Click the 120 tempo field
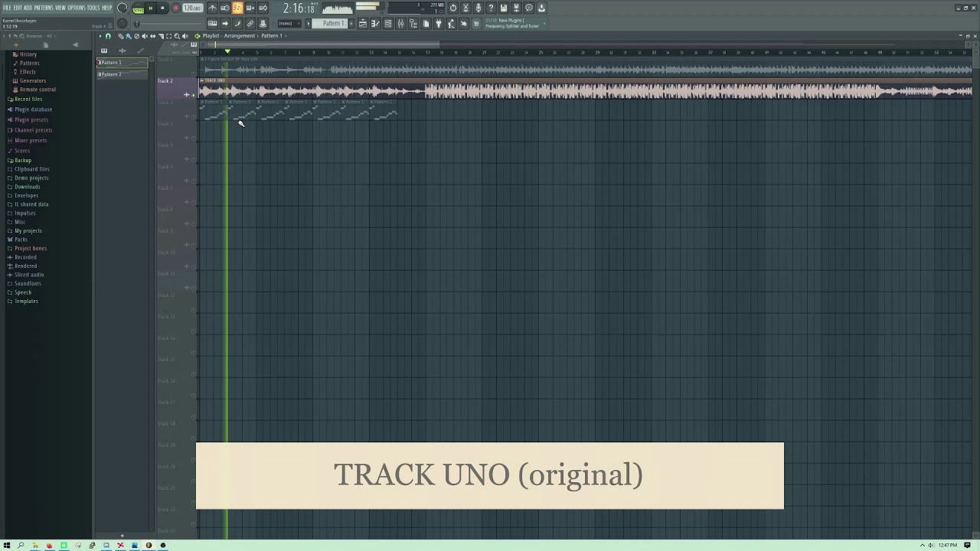Image resolution: width=980 pixels, height=551 pixels. [192, 8]
